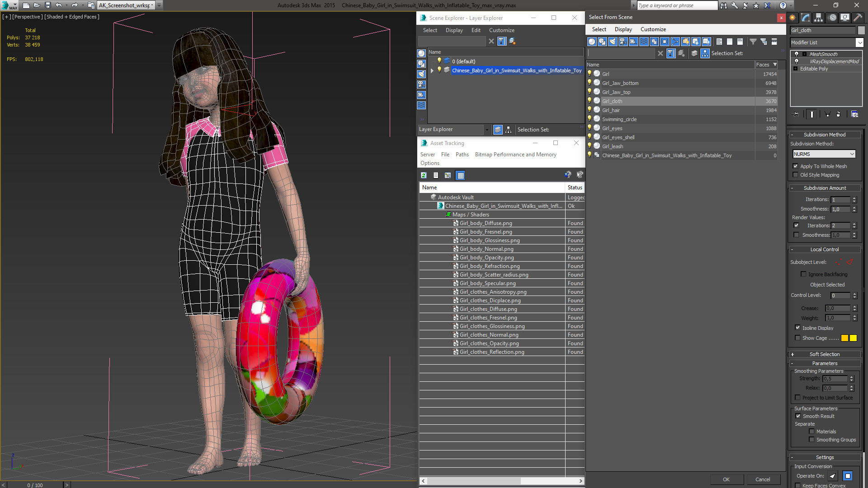Select the Swimming_circle object in the list
The height and width of the screenshot is (488, 868).
(x=619, y=119)
